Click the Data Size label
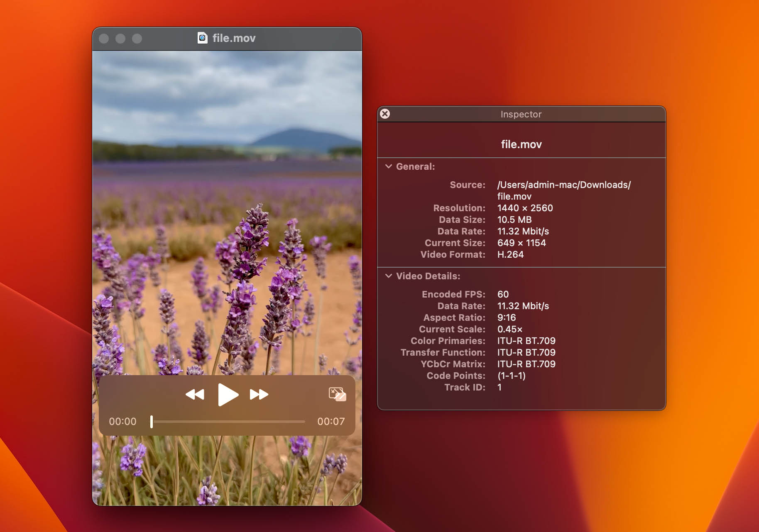The width and height of the screenshot is (759, 532). coord(462,220)
